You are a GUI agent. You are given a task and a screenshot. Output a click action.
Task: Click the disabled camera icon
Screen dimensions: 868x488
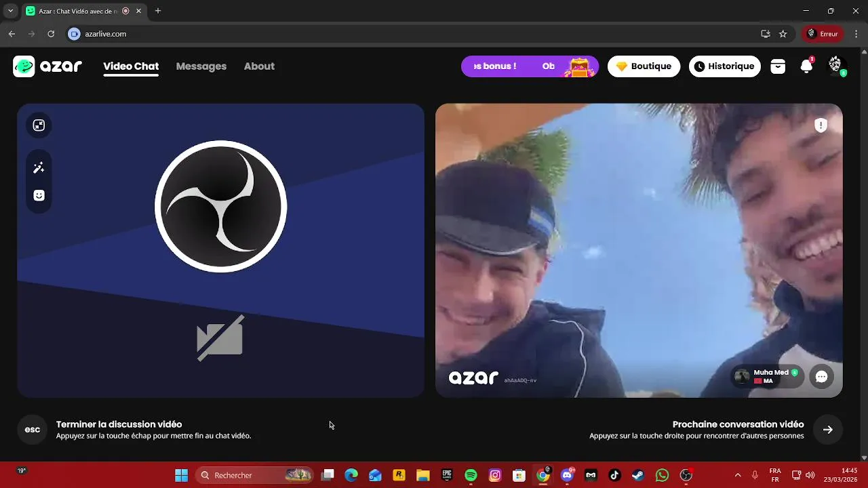click(x=220, y=338)
